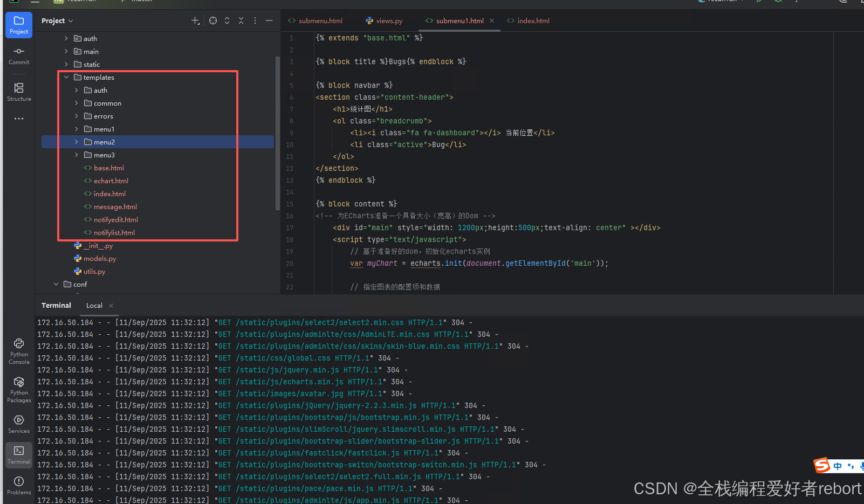Switch to the index.html tab
This screenshot has width=864, height=504.
tap(529, 21)
